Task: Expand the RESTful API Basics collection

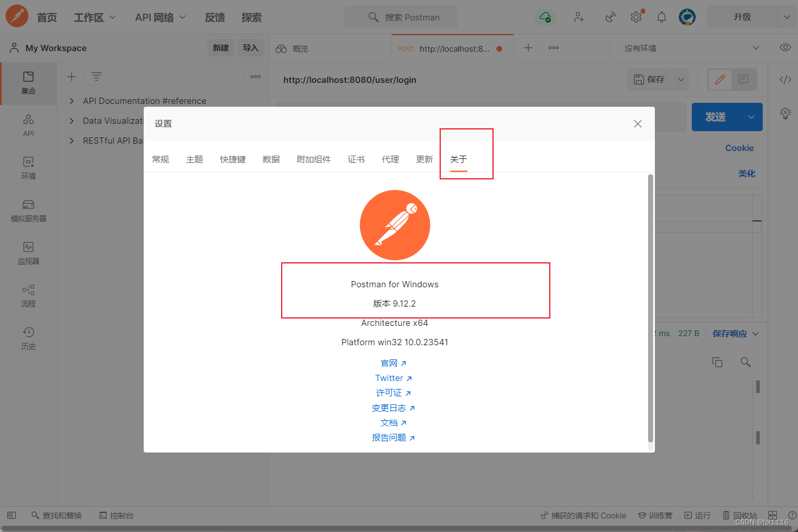Action: 72,141
